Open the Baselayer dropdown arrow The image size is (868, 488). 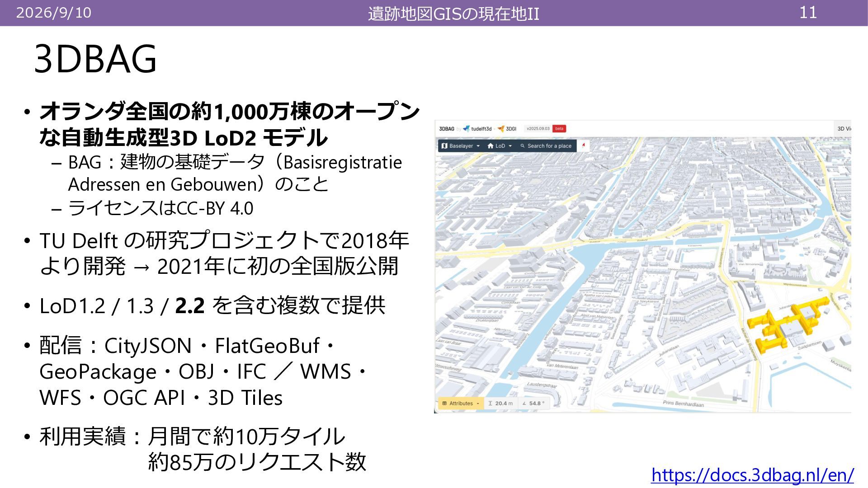coord(478,146)
